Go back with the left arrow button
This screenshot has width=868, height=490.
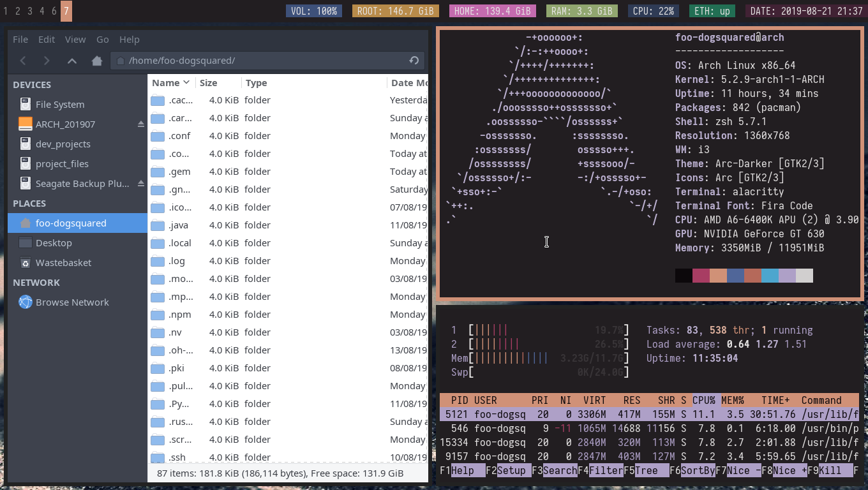click(24, 61)
